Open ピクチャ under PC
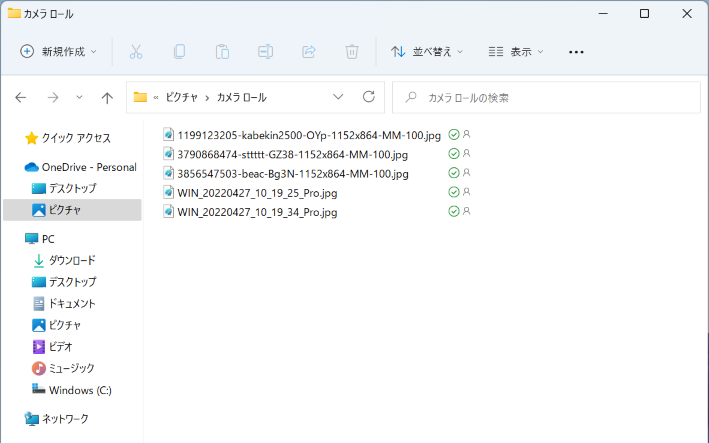Viewport: 709px width, 443px height. coord(57,325)
